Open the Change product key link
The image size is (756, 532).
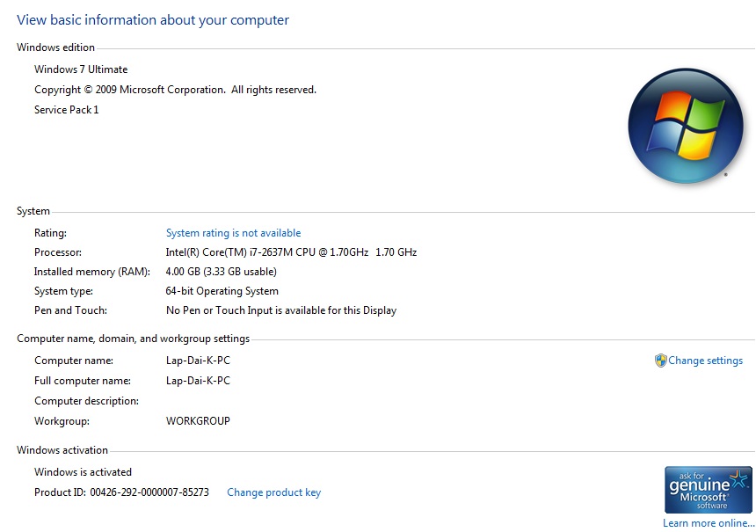[x=274, y=492]
